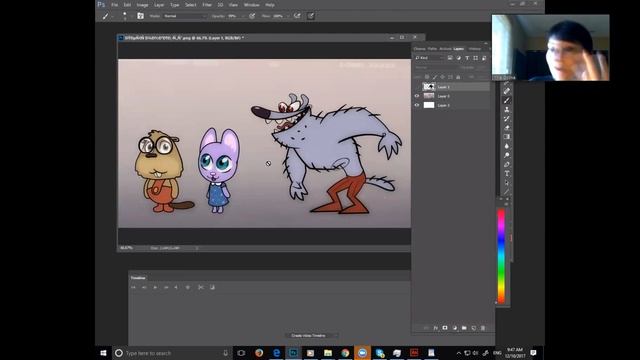Lock image pixels brush icon in Layers panel
The height and width of the screenshot is (360, 640).
pos(435,77)
